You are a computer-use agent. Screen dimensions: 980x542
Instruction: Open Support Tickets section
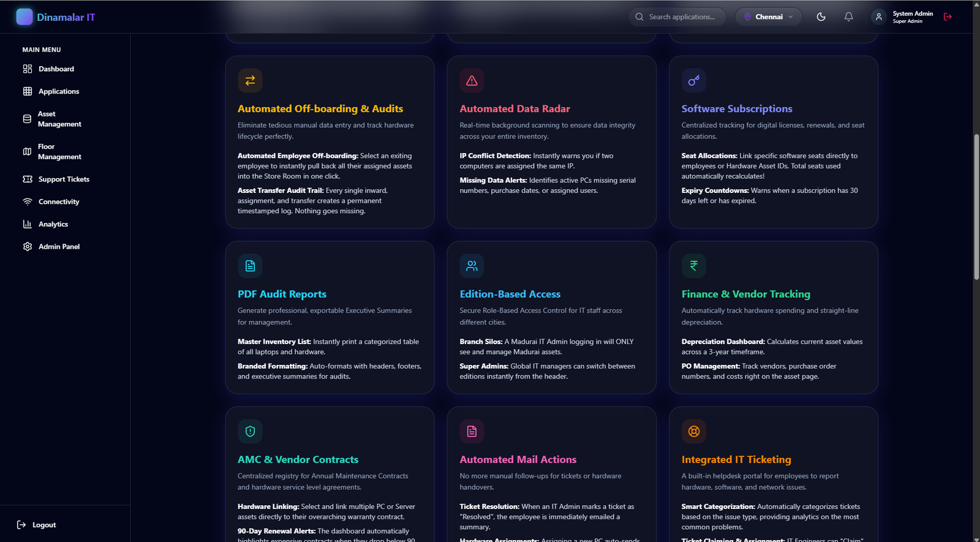coord(65,179)
